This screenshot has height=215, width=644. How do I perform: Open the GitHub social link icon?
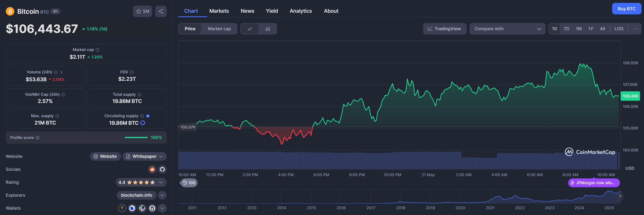162,169
